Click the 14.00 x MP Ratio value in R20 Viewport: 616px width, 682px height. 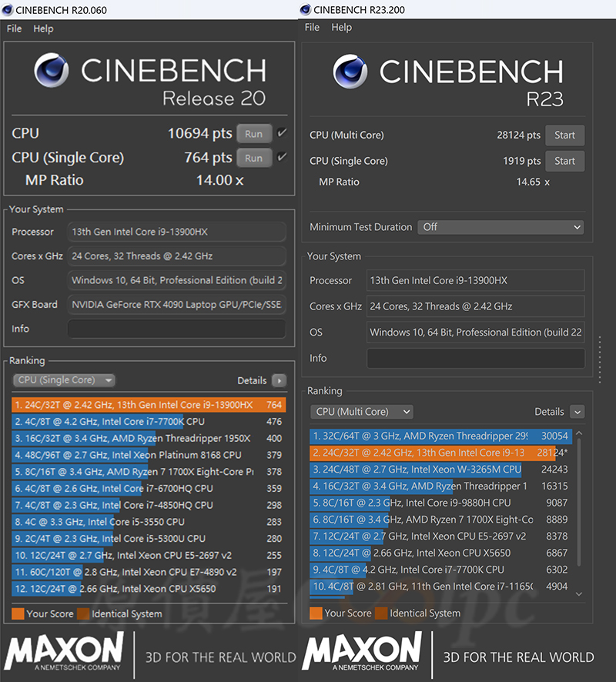[219, 180]
